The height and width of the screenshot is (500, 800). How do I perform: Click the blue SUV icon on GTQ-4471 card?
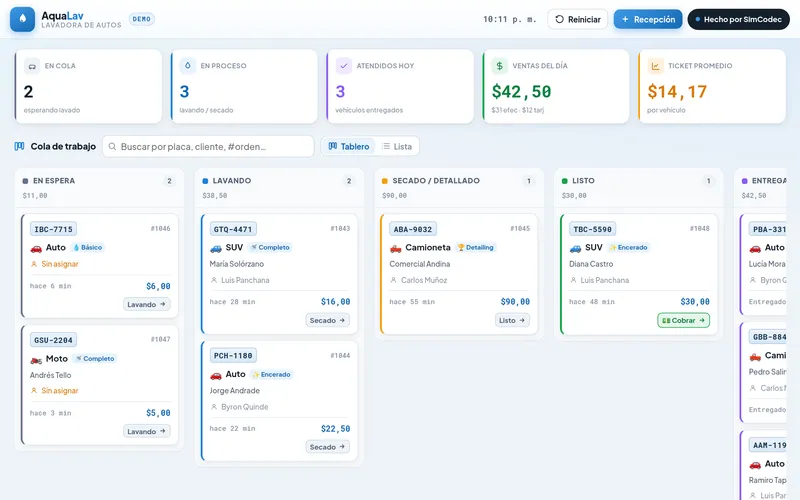point(216,248)
